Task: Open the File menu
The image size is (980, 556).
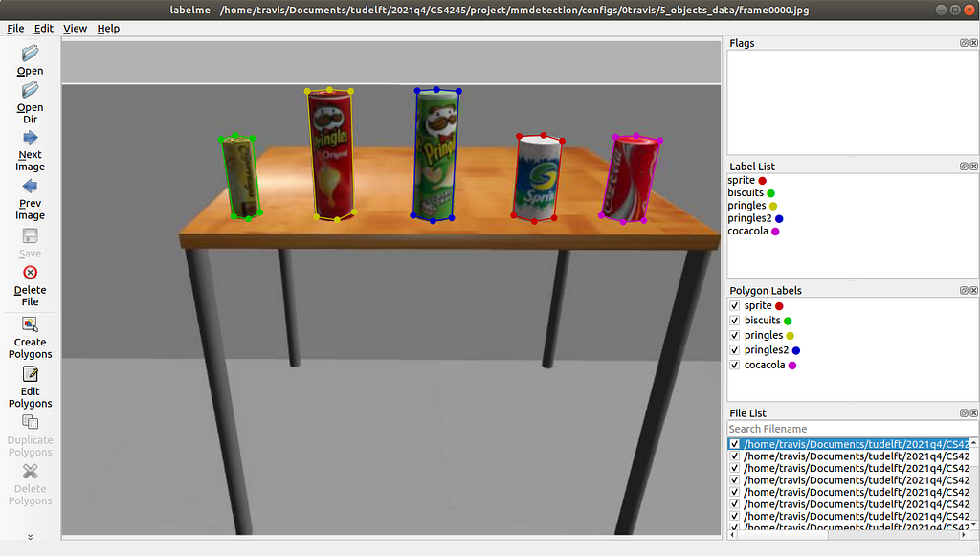Action: click(15, 28)
